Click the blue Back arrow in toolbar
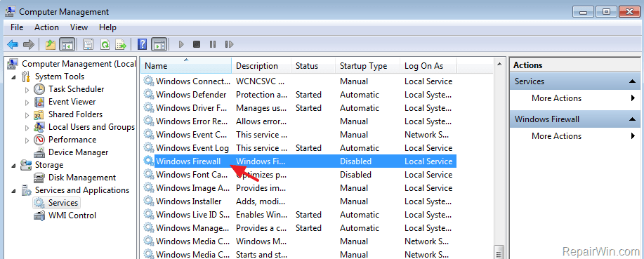The width and height of the screenshot is (644, 259). (13, 44)
